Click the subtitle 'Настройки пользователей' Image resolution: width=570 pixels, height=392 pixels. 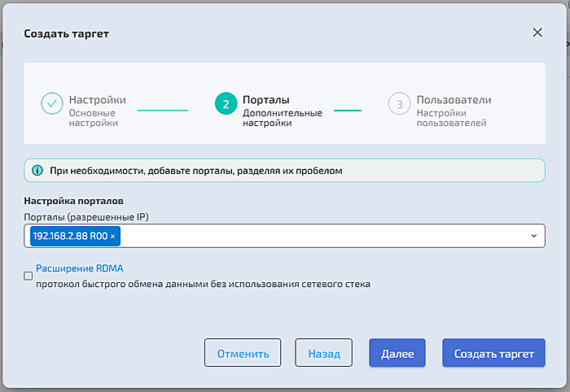(451, 118)
